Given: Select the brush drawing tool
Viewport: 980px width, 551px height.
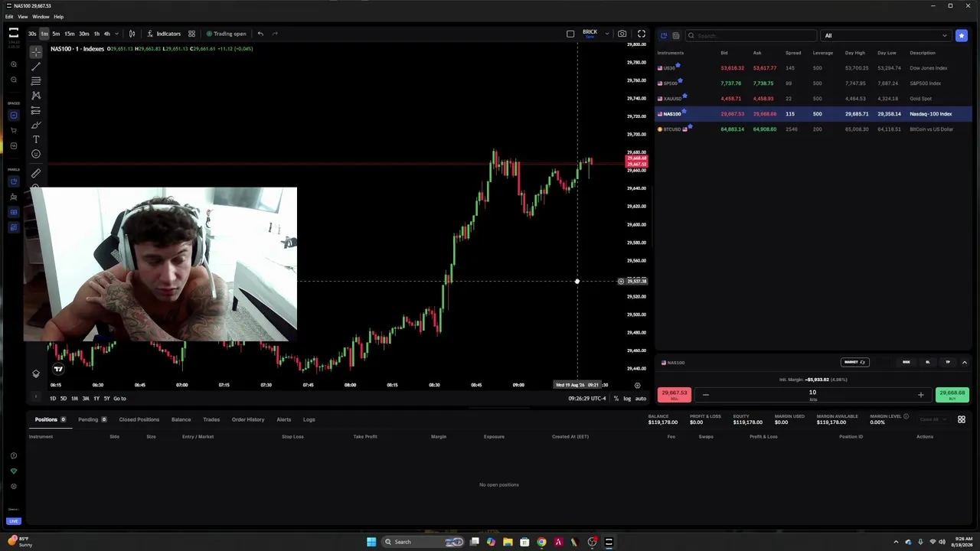Looking at the screenshot, I should coord(36,125).
